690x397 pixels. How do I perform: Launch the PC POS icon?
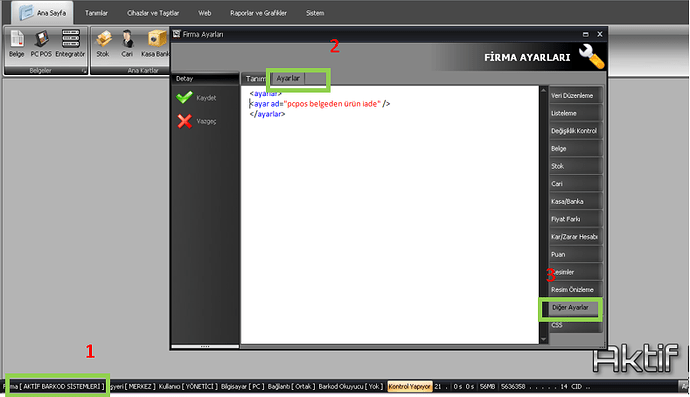[41, 44]
